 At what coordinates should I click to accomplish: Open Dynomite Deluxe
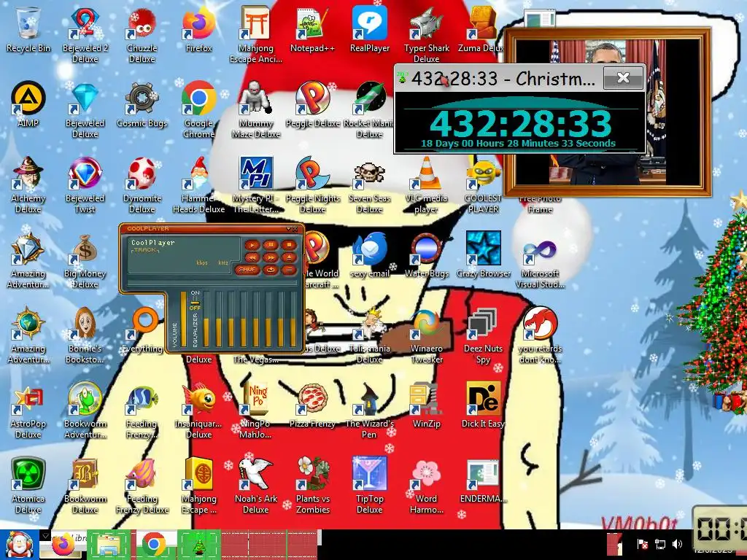click(x=142, y=185)
